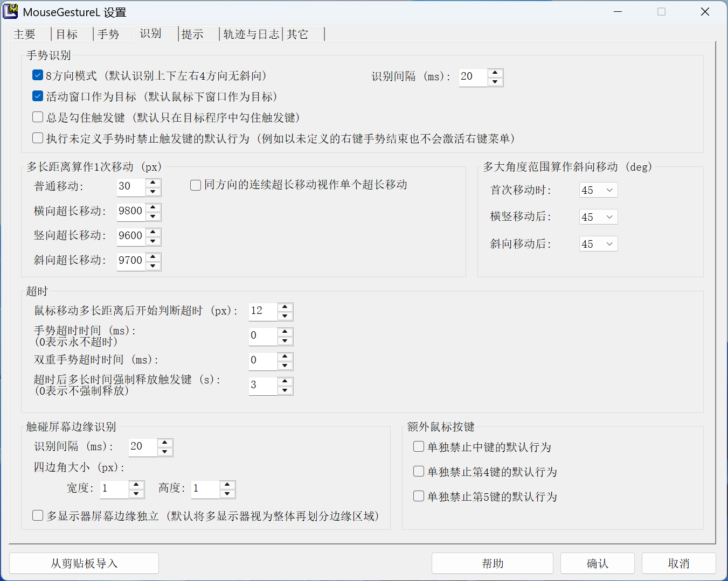
Task: Decrease 双重手势超时时间 value with down arrow
Action: click(x=285, y=366)
